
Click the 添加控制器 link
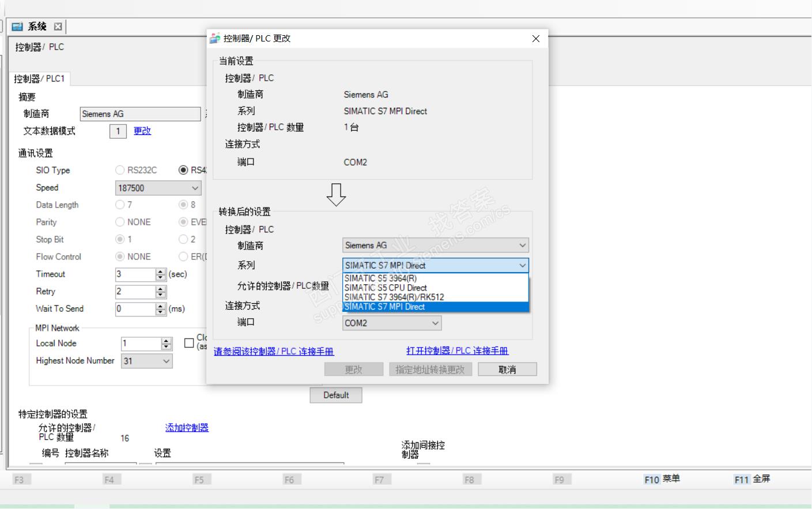pyautogui.click(x=187, y=428)
